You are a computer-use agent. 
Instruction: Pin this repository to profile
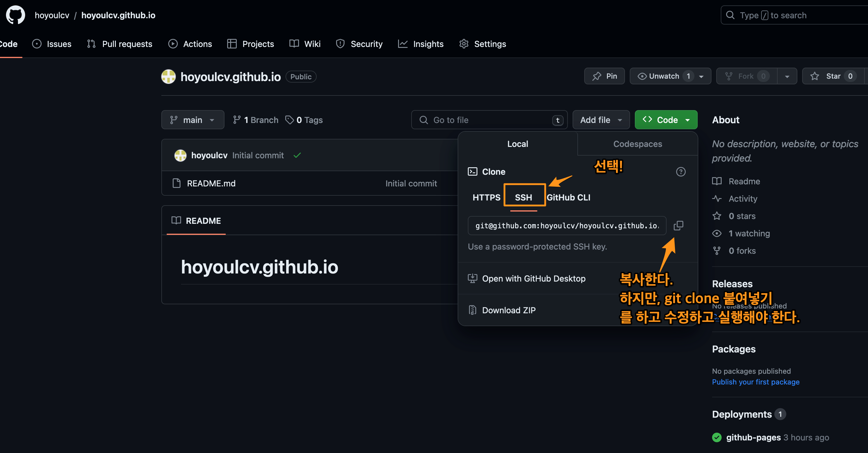pos(605,76)
